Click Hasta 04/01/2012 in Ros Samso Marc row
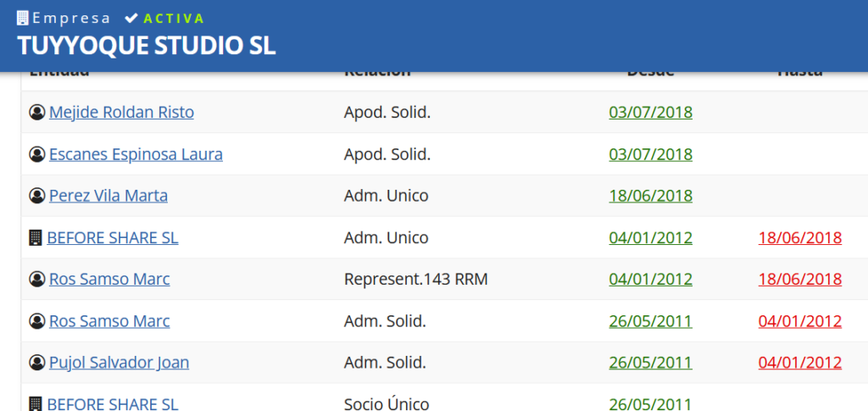This screenshot has width=868, height=411. pos(800,321)
